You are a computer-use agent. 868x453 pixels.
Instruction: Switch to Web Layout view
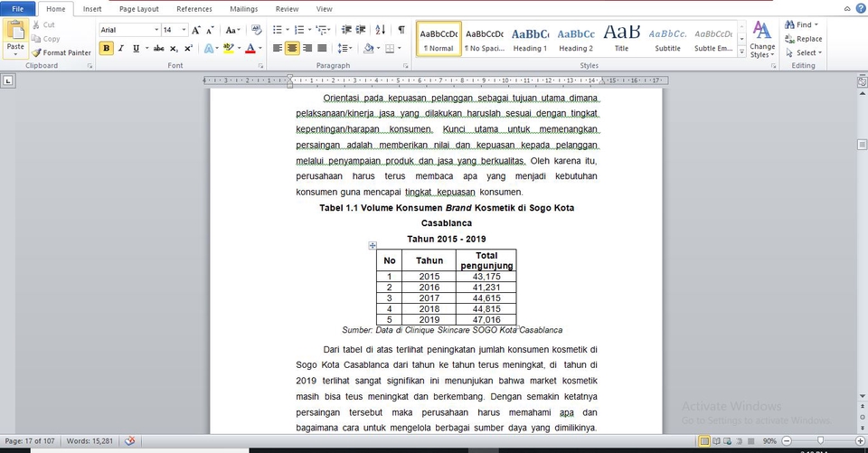[x=727, y=441]
